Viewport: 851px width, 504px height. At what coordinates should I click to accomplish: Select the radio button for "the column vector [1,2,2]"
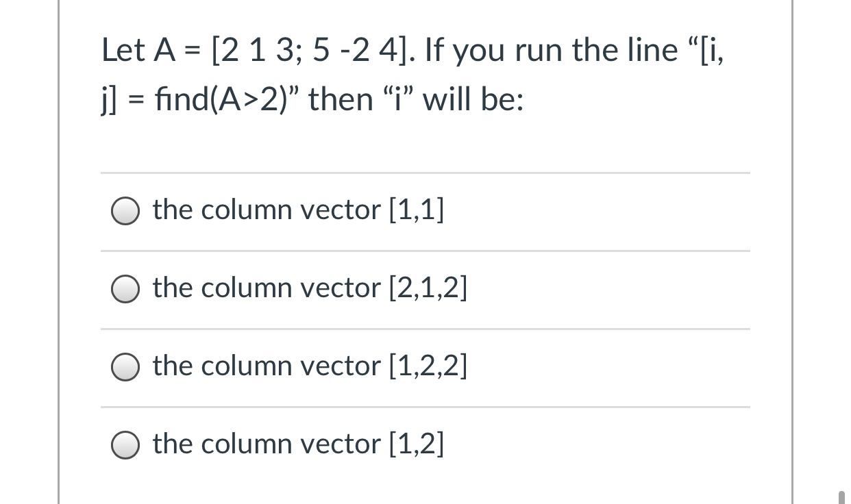point(125,366)
